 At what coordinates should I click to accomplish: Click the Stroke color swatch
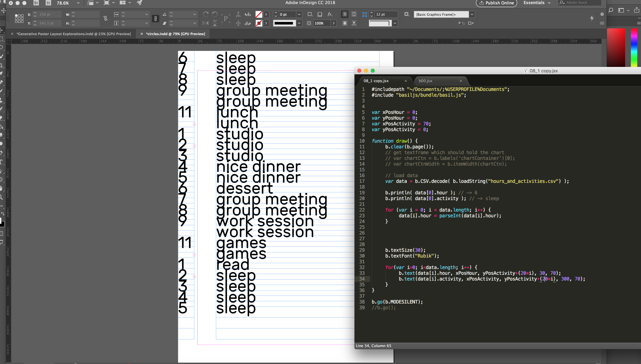coord(259,23)
